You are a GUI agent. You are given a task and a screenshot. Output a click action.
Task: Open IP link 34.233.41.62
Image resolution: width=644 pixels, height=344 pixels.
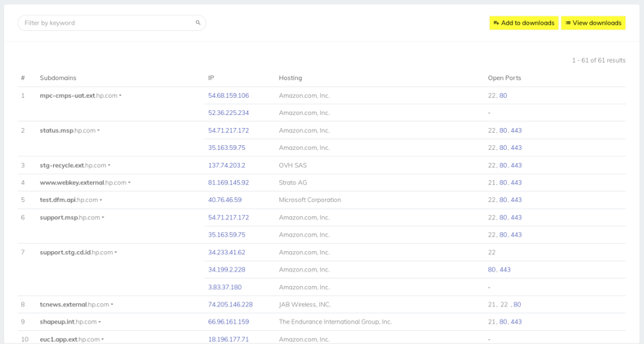click(227, 252)
